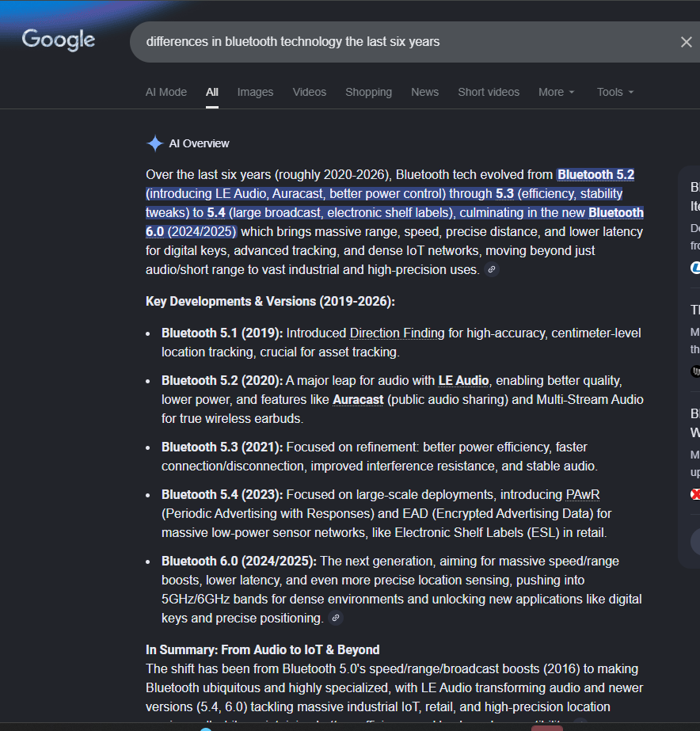Image resolution: width=700 pixels, height=731 pixels.
Task: Open the Shopping tab
Action: click(x=369, y=92)
